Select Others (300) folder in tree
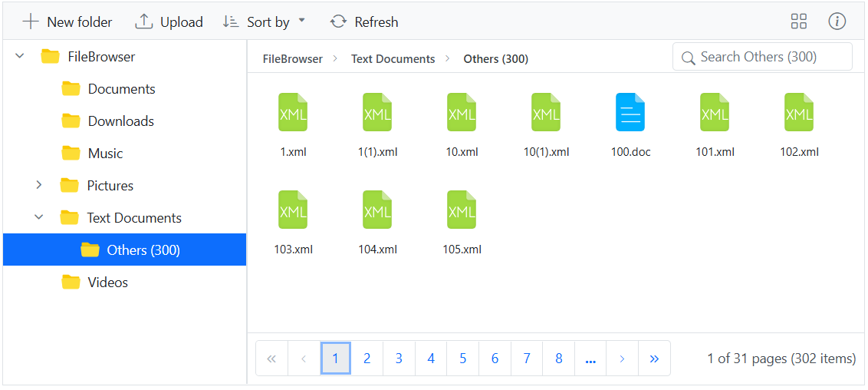Screen dimensions: 868x390 [124, 250]
